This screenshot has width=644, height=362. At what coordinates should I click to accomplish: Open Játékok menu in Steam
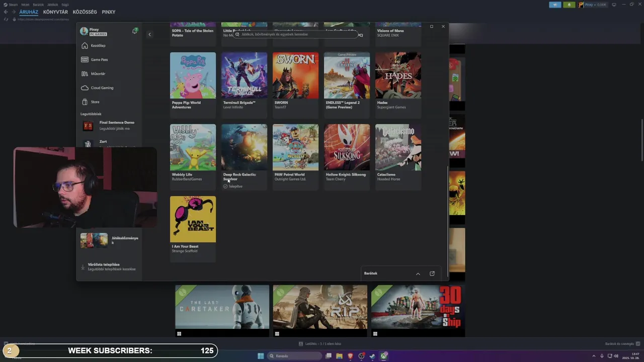click(x=52, y=5)
